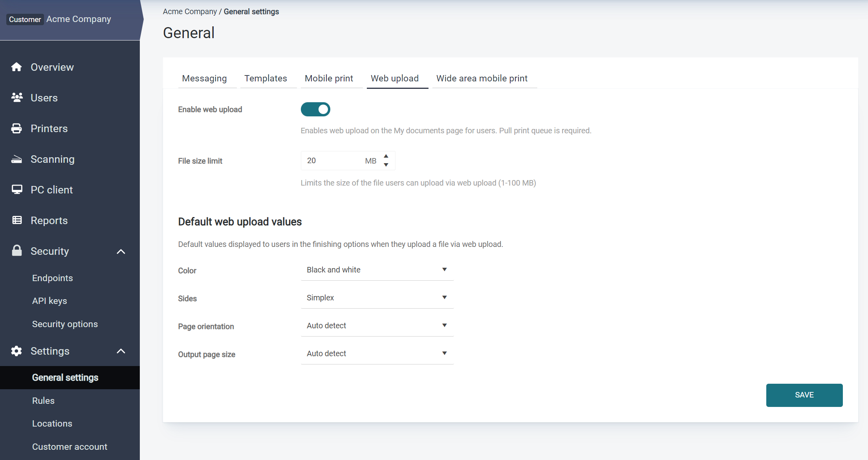Open the Sides dropdown showing Simplex
The height and width of the screenshot is (460, 868).
point(377,298)
